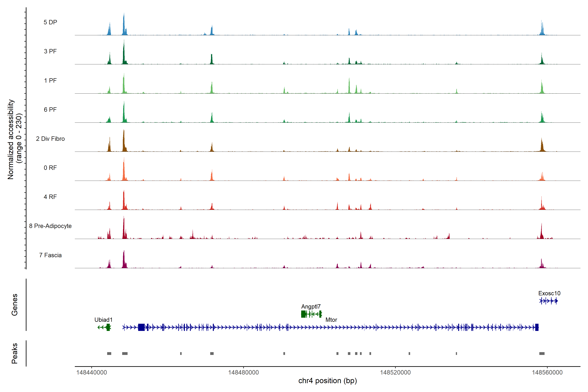
Task: Click the Exosc10 gene label
Action: 549,293
